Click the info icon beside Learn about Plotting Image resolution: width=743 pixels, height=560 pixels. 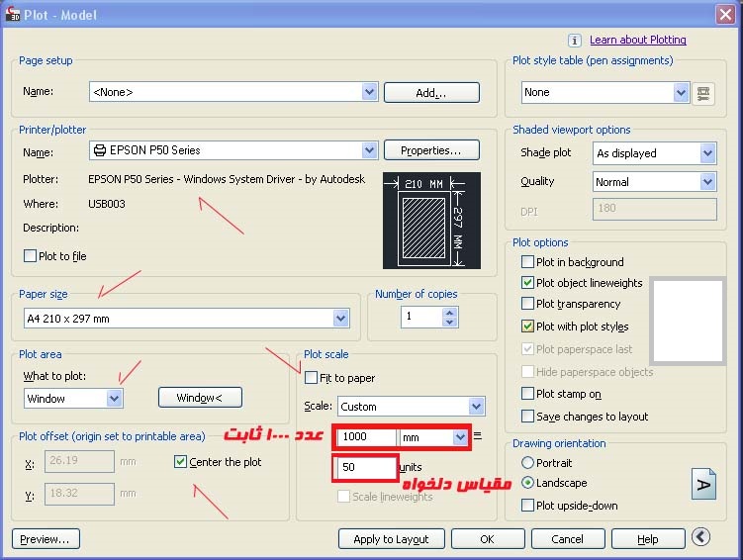pos(575,41)
